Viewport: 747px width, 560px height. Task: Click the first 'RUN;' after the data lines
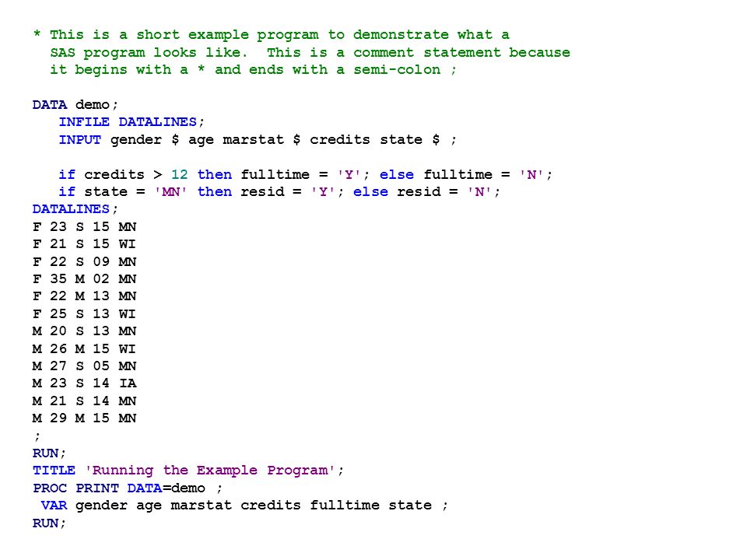[x=49, y=453]
